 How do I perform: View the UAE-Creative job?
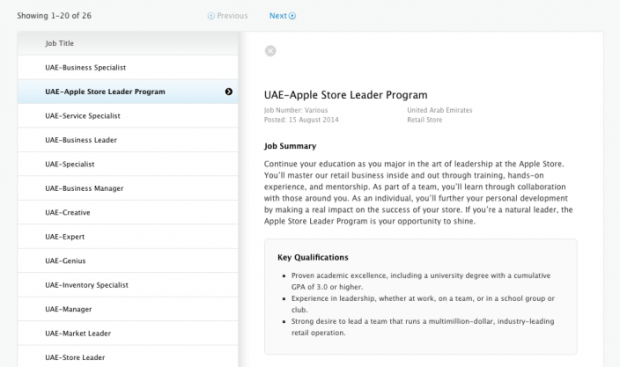pos(128,212)
